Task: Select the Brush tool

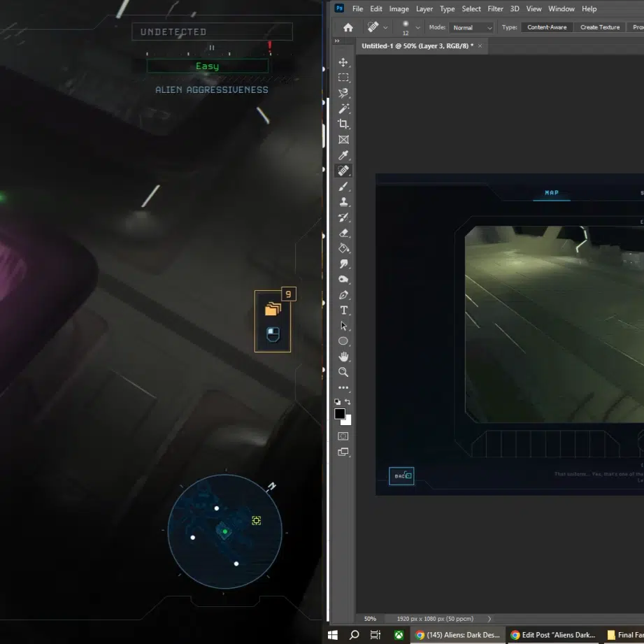Action: (343, 187)
